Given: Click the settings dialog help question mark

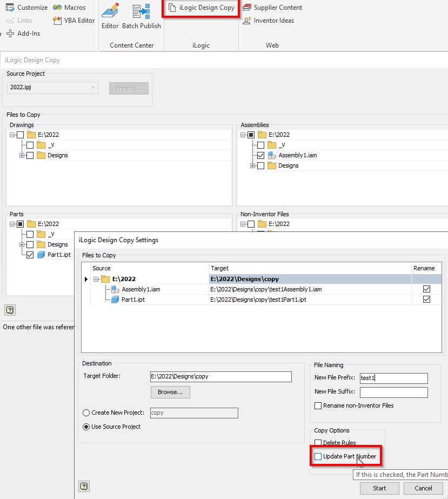Looking at the screenshot, I should (84, 486).
